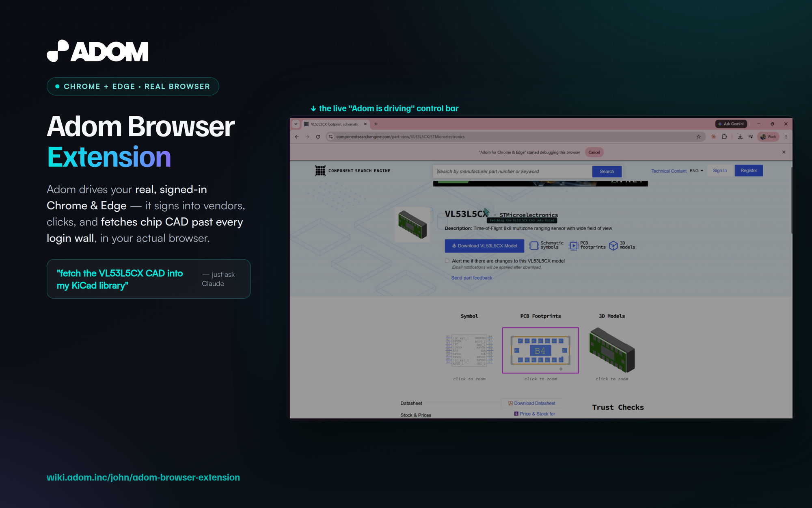
Task: Expand the tab search chevron
Action: 296,124
